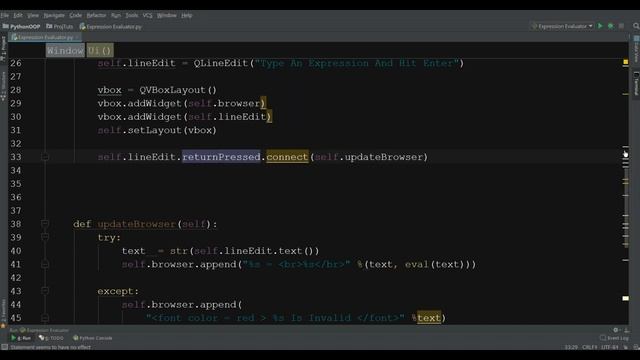Viewport: 640px width, 360px height.
Task: Open the File menu
Action: pos(5,15)
